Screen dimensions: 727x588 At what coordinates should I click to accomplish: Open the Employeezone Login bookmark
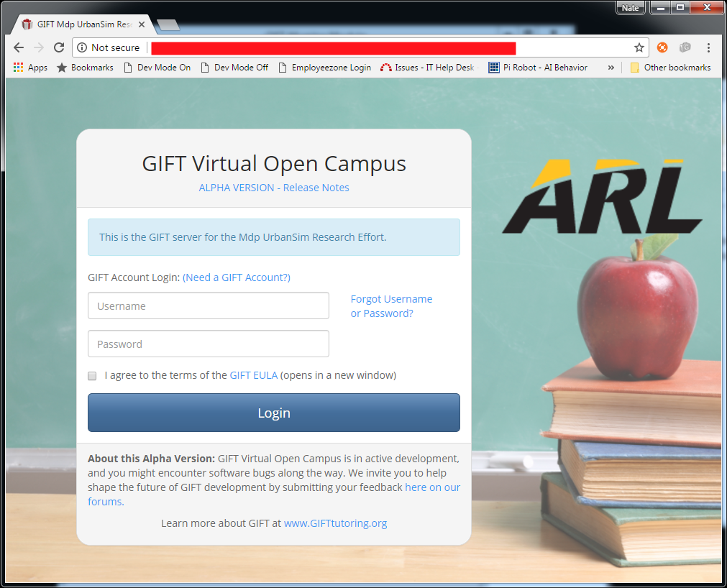[324, 68]
